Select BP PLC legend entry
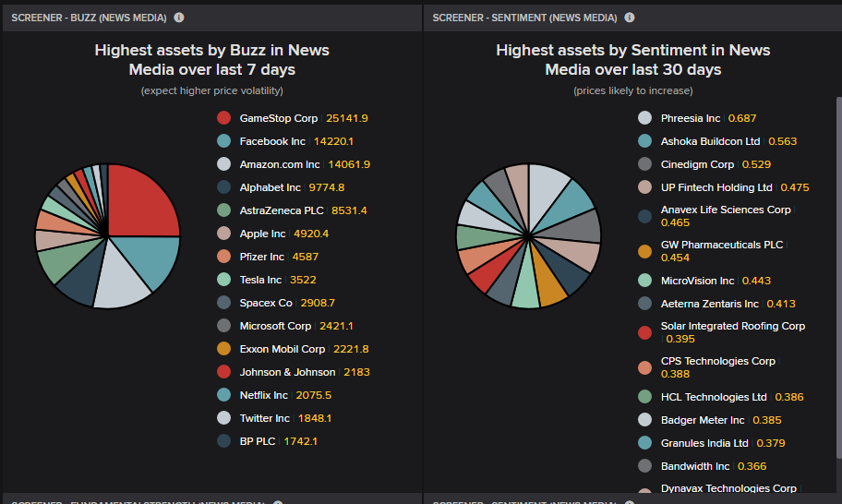This screenshot has height=504, width=842. (268, 441)
